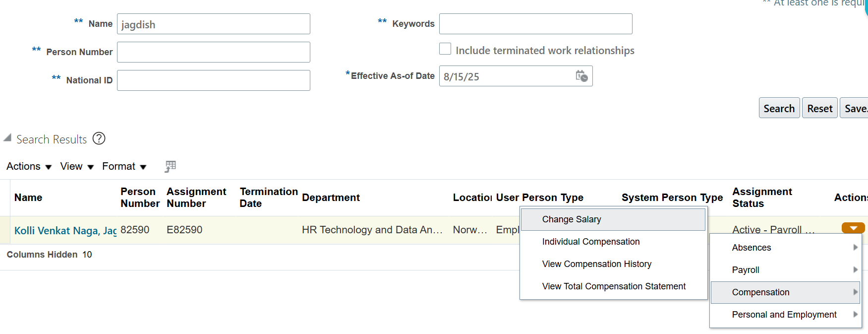Screen dimensions: 868x334
Task: Open the orange row actions dropdown button
Action: pos(853,228)
